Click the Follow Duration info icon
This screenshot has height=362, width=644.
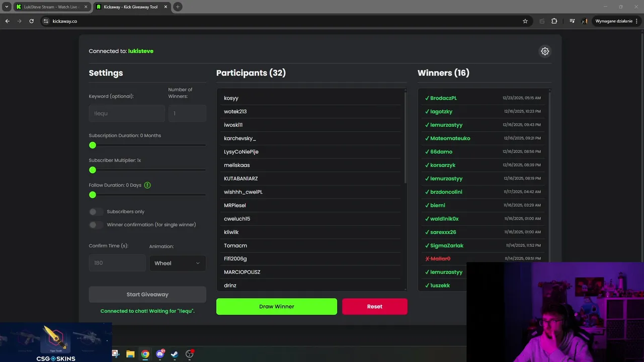coord(147,185)
